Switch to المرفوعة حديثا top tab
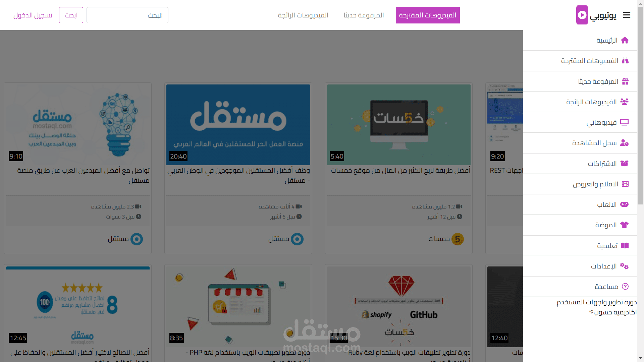This screenshot has height=362, width=644. (x=364, y=15)
